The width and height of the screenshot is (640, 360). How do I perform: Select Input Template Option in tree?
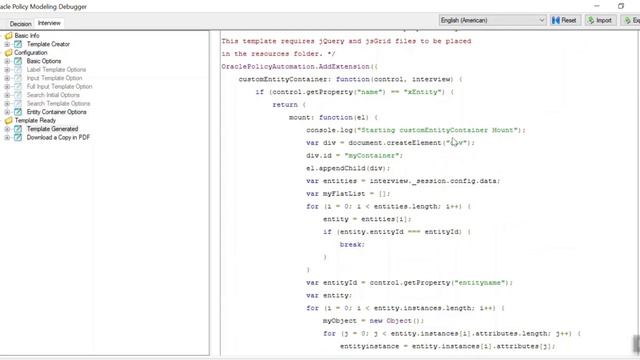54,78
